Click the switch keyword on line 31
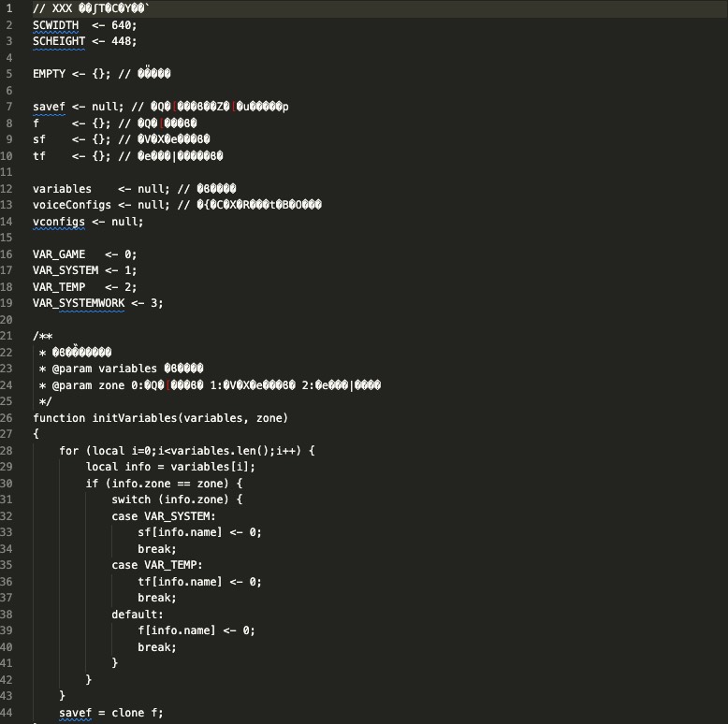Image resolution: width=728 pixels, height=724 pixels. (x=130, y=500)
